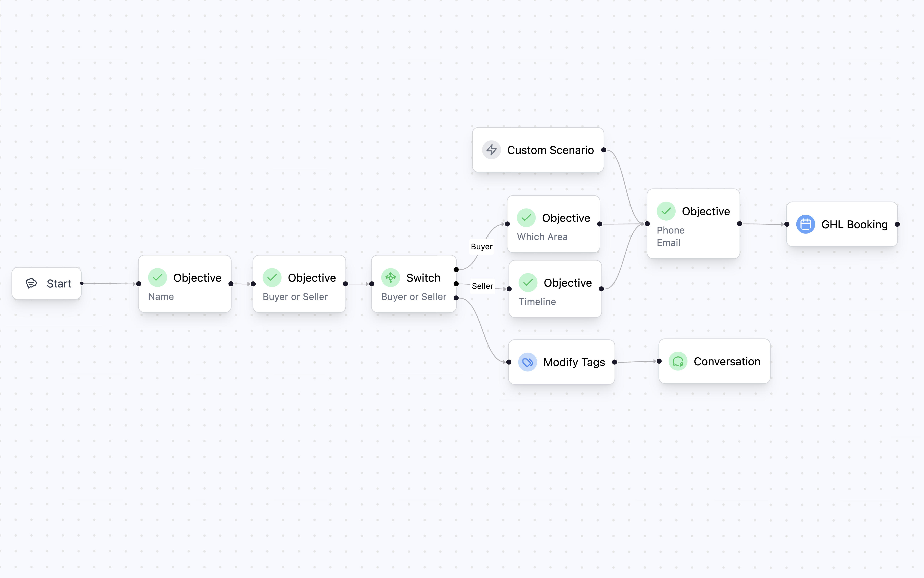The height and width of the screenshot is (578, 924).
Task: Click the GHL Booking calendar icon
Action: click(805, 224)
